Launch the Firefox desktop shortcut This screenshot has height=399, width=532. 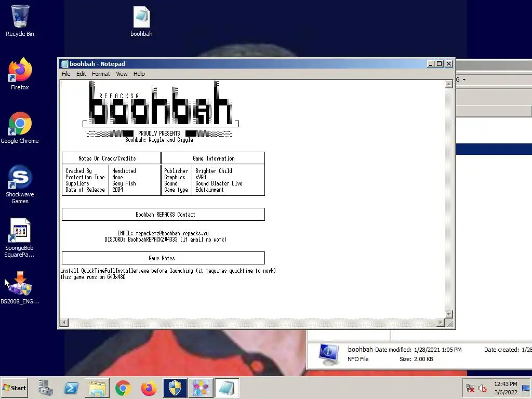(x=20, y=74)
